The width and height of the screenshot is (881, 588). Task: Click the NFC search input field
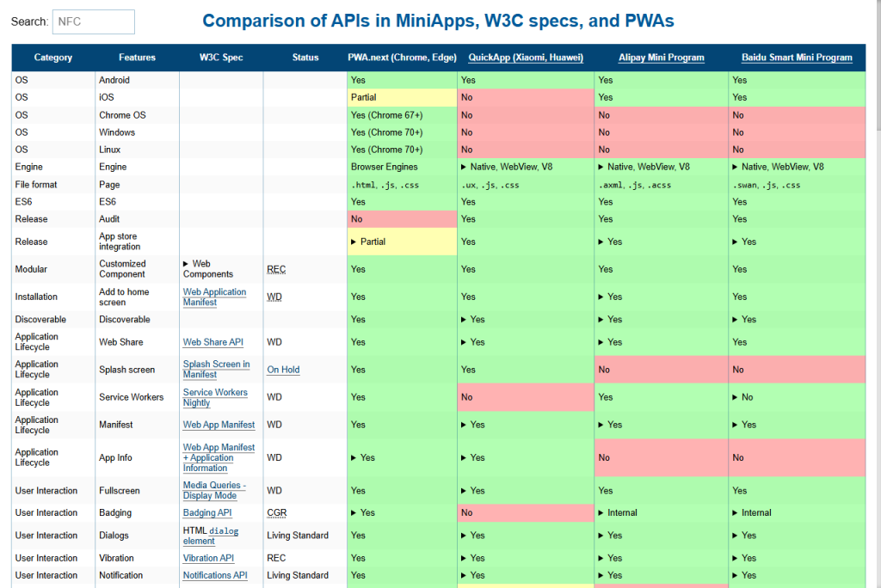pos(93,21)
